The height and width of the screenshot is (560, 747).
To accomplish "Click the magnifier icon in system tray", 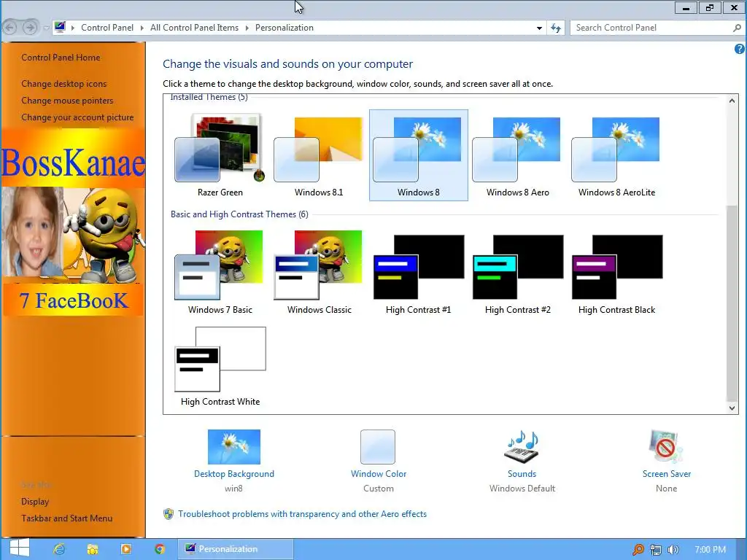I will [x=638, y=550].
